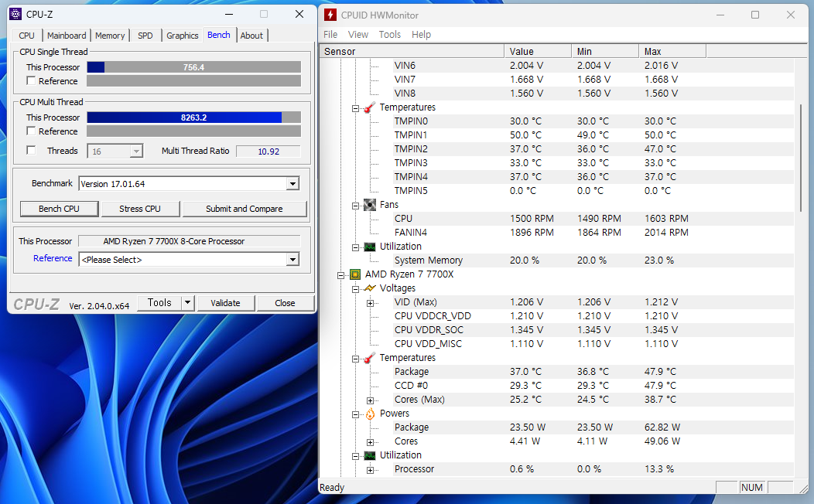Click the Value column header
The width and height of the screenshot is (814, 504).
point(538,51)
